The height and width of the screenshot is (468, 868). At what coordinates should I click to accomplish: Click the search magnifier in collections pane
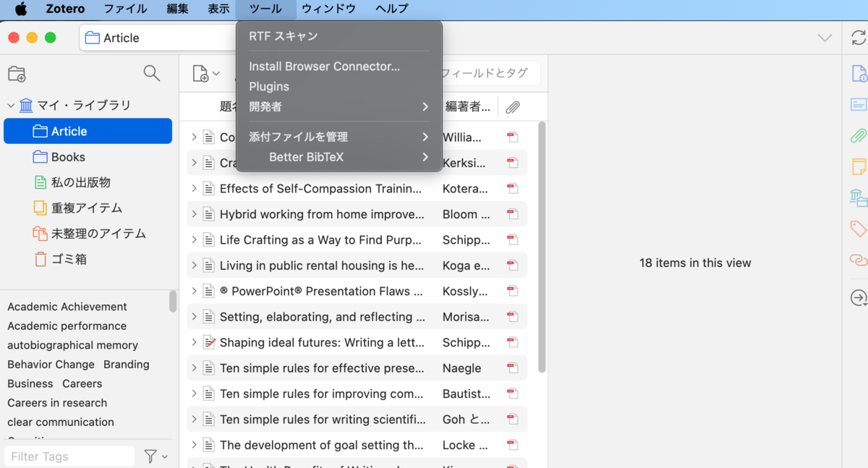click(151, 73)
